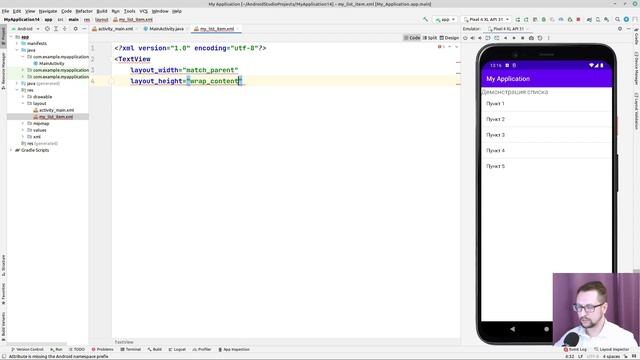Open the Pixel 4 XL API 31 device dropdown
The image size is (640, 360).
(486, 20)
